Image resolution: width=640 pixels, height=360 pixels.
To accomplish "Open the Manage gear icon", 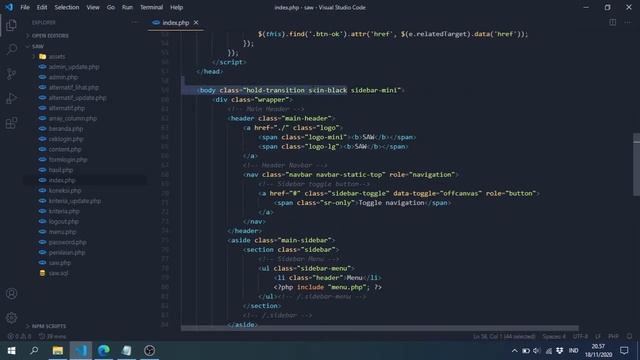I will coord(11,318).
